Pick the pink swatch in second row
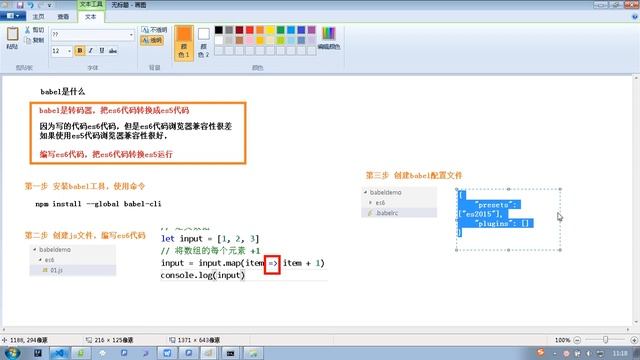This screenshot has width=640, height=360. [x=249, y=40]
